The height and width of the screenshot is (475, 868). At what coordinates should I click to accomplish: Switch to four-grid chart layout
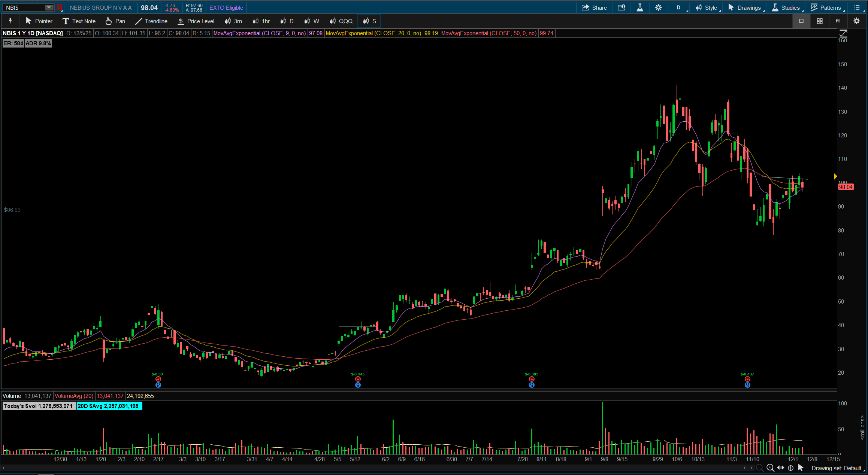(820, 21)
